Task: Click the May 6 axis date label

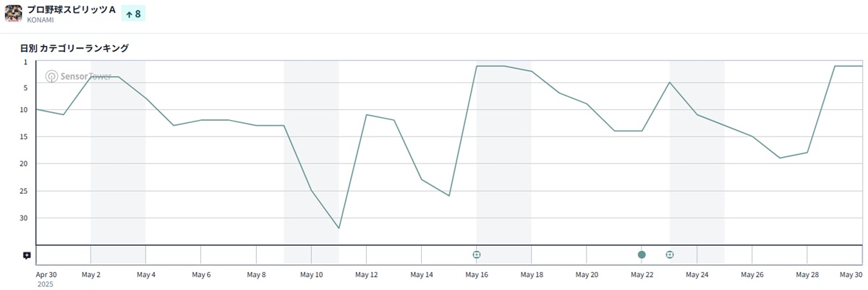Action: click(x=201, y=275)
